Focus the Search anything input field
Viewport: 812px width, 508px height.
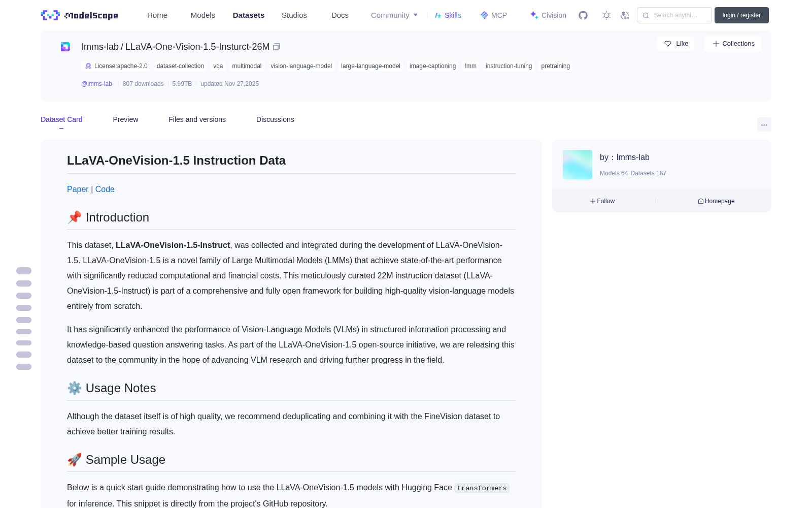(674, 15)
